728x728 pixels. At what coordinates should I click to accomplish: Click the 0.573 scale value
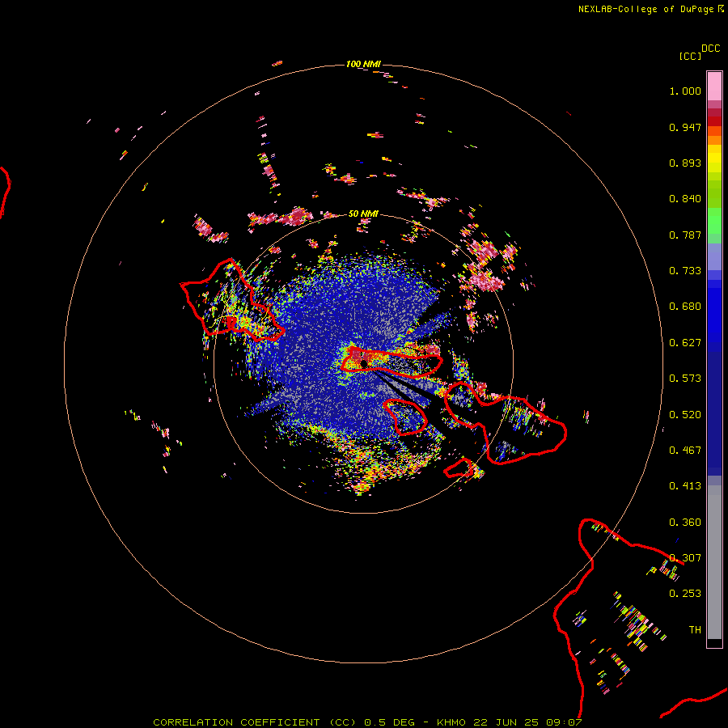point(685,379)
